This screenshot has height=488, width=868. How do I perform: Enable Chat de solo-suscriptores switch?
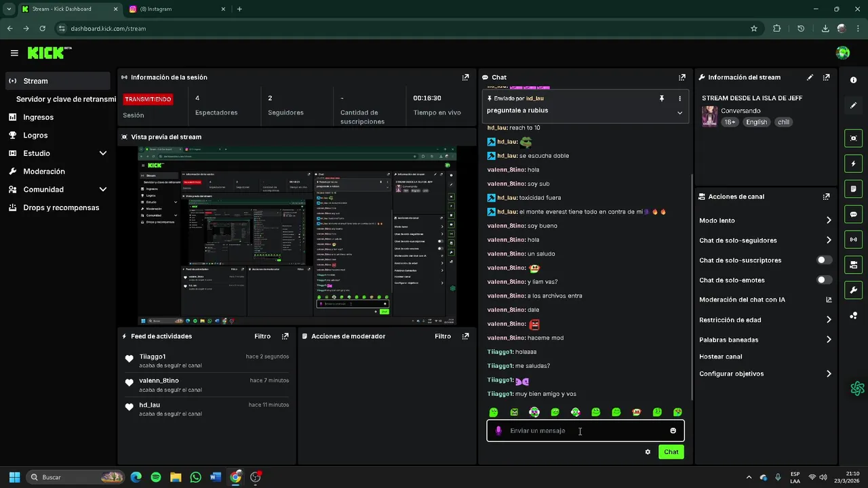pos(825,260)
